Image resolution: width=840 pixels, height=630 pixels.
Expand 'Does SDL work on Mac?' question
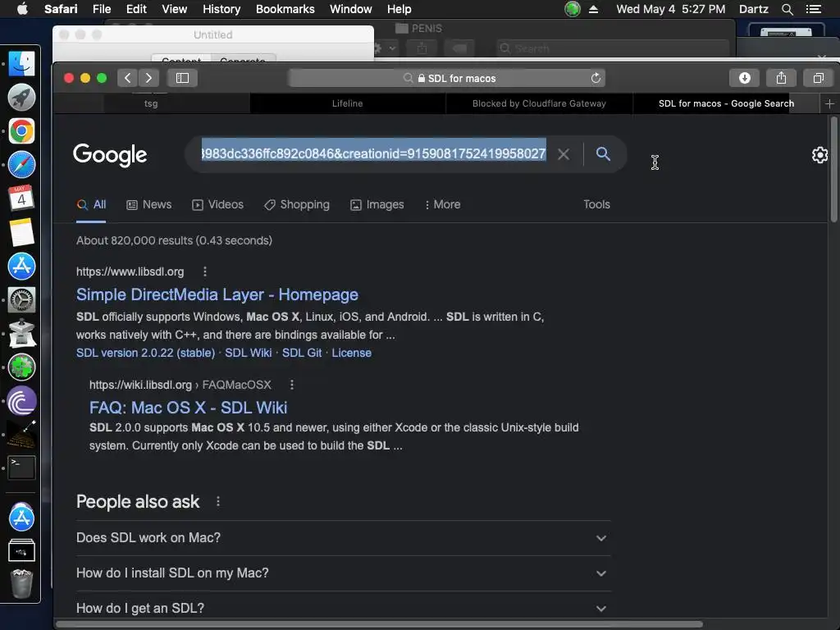[343, 538]
